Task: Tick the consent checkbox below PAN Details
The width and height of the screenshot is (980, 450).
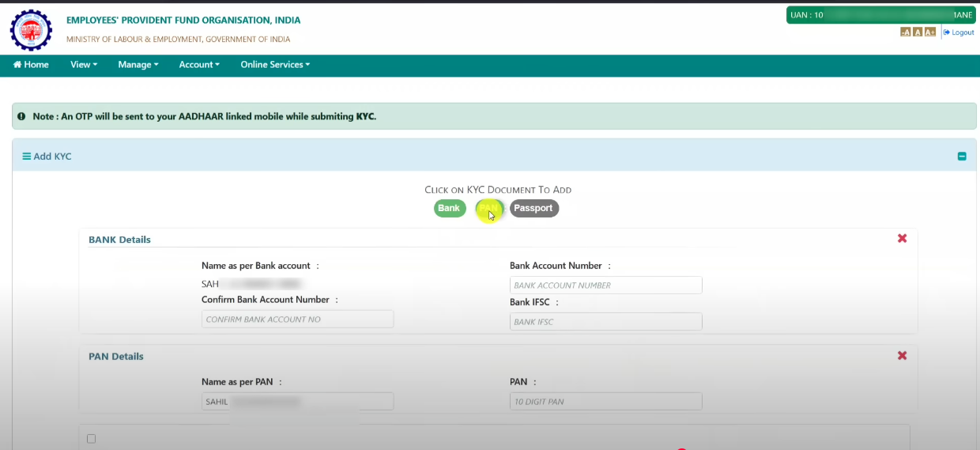Action: (x=91, y=439)
